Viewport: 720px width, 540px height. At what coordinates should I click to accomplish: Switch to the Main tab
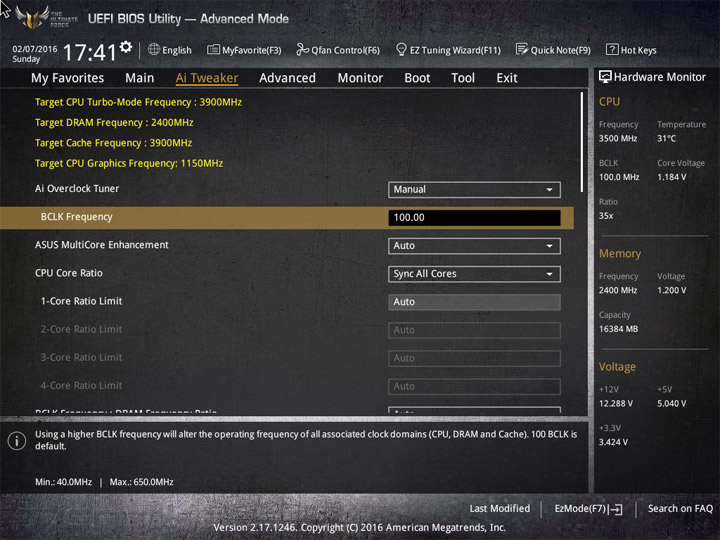(x=140, y=78)
